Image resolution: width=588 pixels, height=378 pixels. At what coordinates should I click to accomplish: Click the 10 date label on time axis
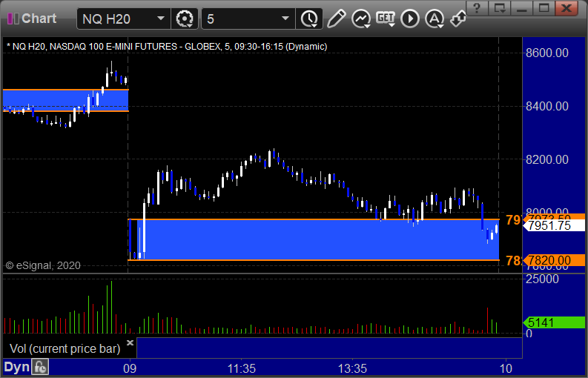click(x=506, y=368)
